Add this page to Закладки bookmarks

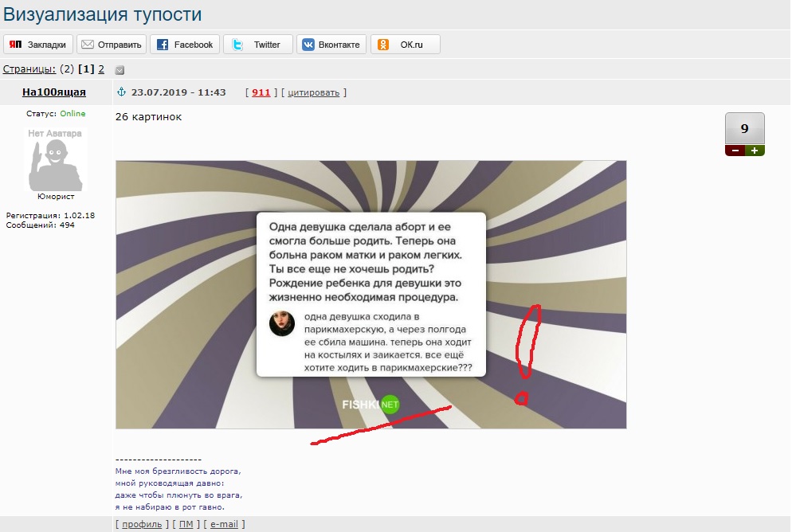pos(38,45)
